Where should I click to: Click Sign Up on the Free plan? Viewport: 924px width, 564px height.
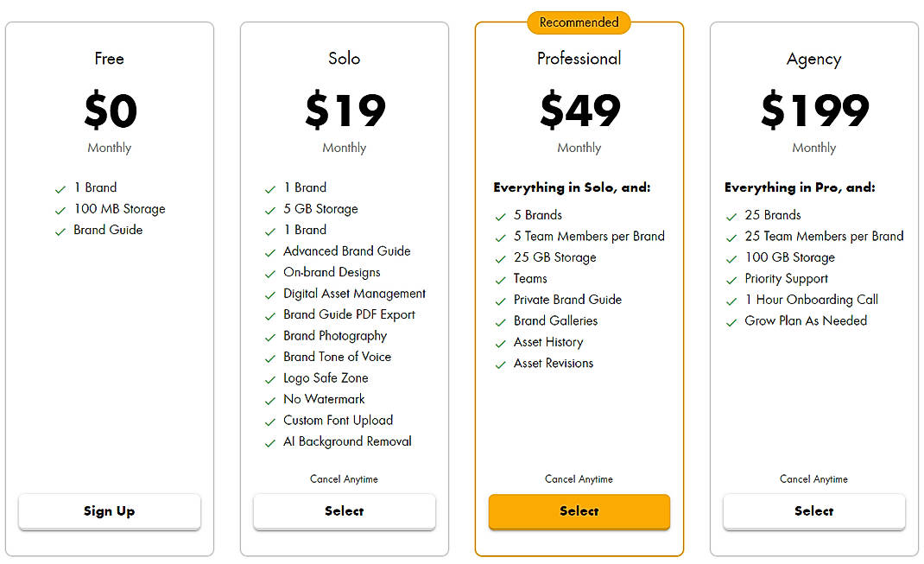pos(109,511)
